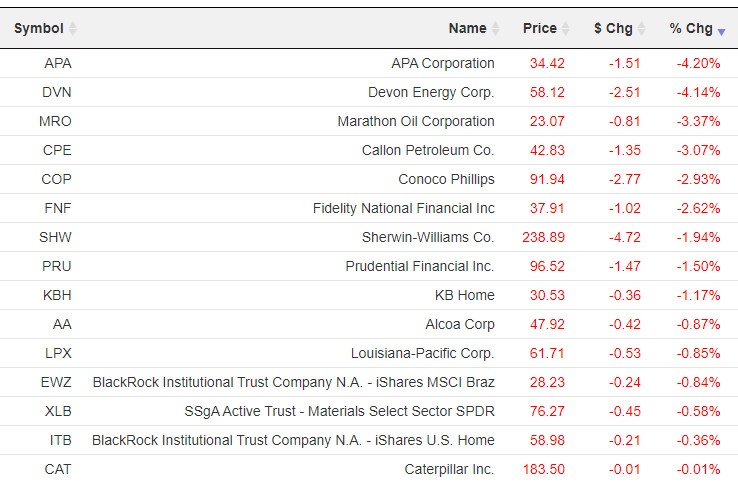The image size is (738, 482).
Task: Sort table by the Price column label
Action: 539,29
